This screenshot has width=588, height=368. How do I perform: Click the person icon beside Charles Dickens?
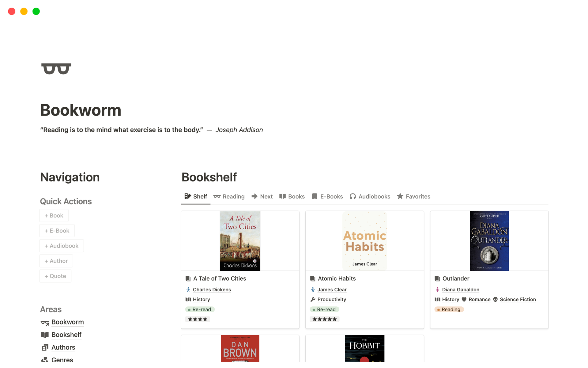tap(188, 289)
